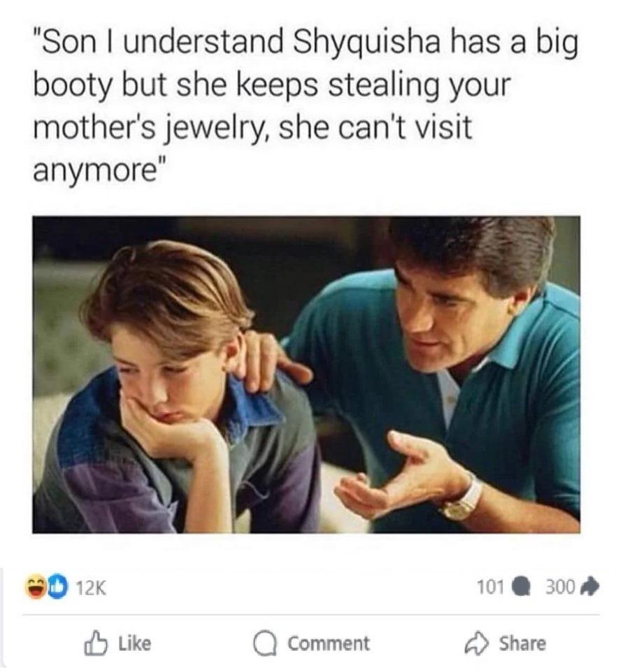View the 300 shares count
618x672 pixels.
click(x=560, y=587)
